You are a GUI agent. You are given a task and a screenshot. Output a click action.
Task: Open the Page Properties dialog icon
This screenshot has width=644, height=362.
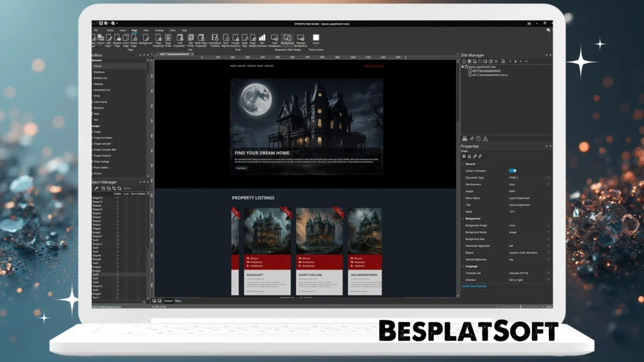(158, 39)
